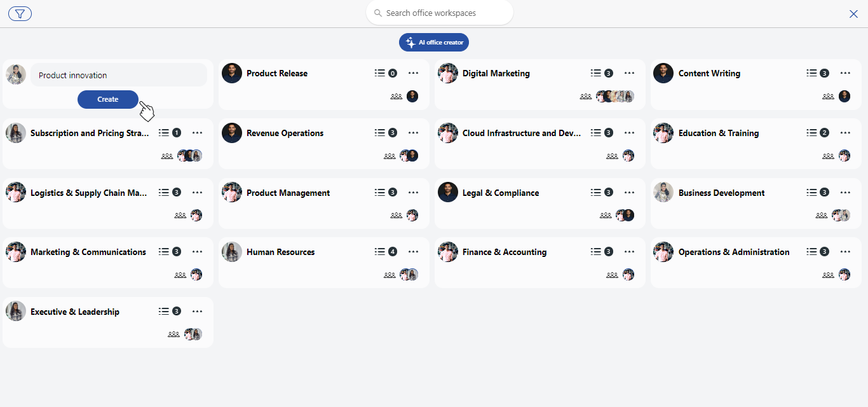Launch the AI office creator
Image resolution: width=868 pixels, height=407 pixels.
tap(434, 43)
